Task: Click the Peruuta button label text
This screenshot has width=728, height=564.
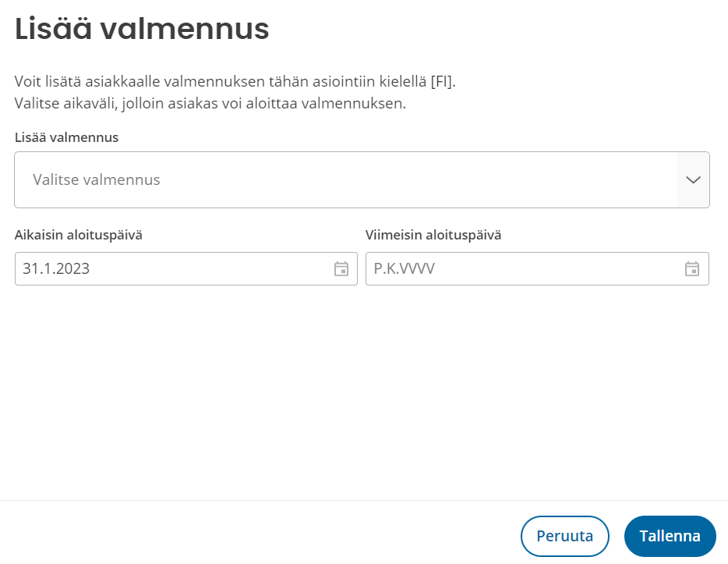Action: (x=564, y=536)
